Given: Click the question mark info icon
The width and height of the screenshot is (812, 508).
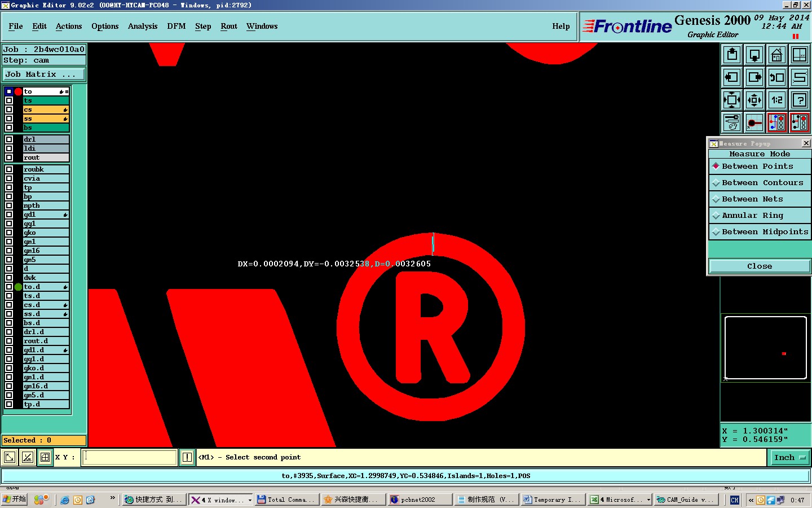Looking at the screenshot, I should tap(800, 100).
